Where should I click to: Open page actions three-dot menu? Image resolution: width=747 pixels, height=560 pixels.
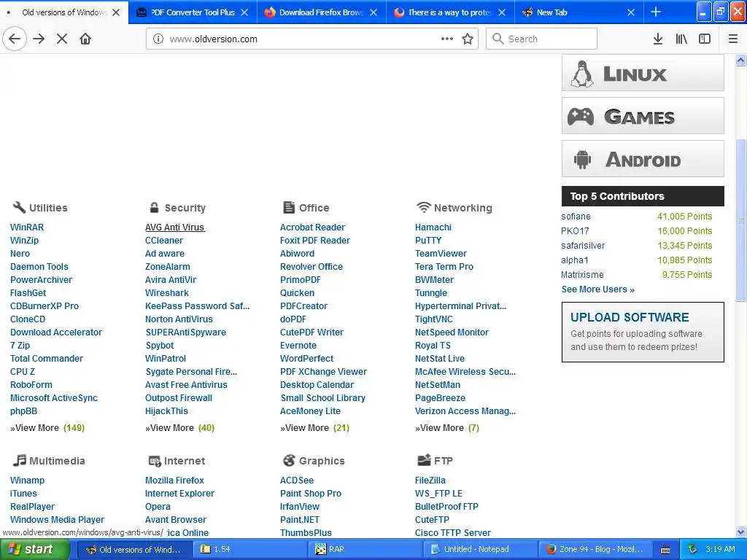(447, 39)
